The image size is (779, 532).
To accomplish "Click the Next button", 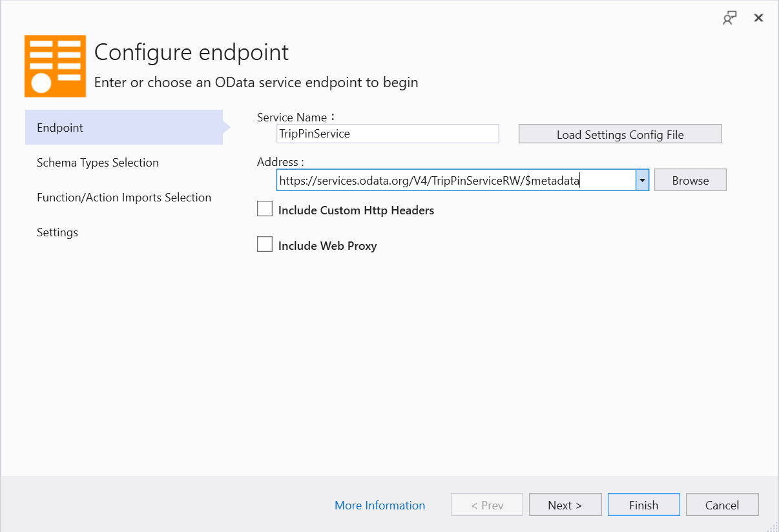I will (x=565, y=505).
